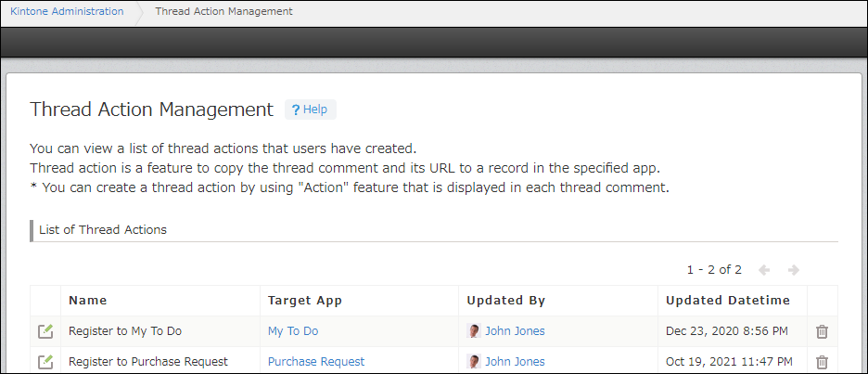Edit the Register to My To Do action
Image resolution: width=868 pixels, height=374 pixels.
pyautogui.click(x=45, y=331)
